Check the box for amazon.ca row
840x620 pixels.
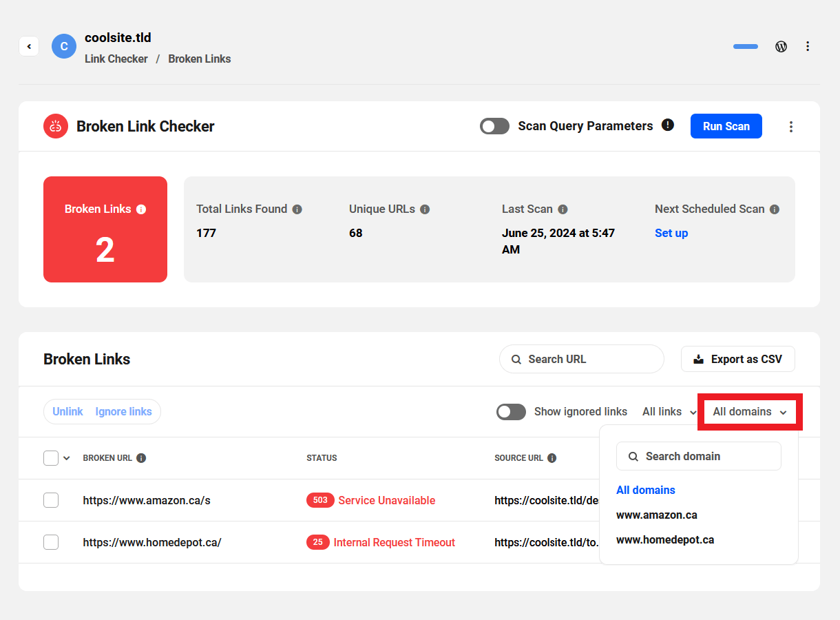point(51,500)
